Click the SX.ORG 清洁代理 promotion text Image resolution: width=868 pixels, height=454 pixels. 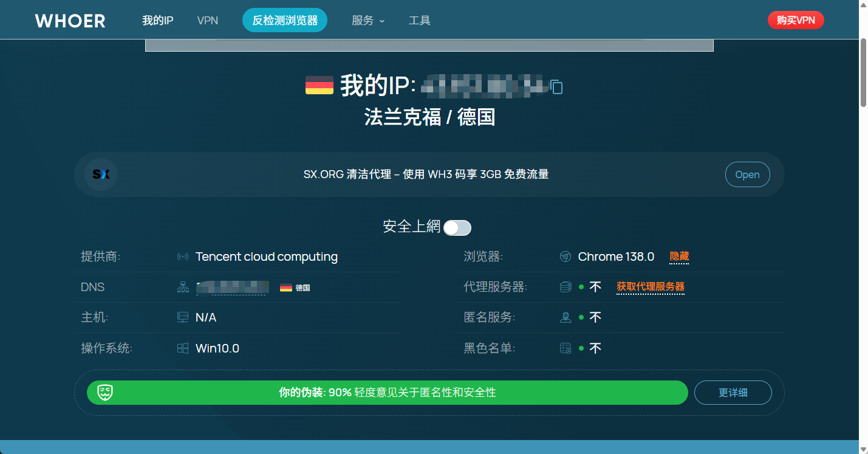426,174
